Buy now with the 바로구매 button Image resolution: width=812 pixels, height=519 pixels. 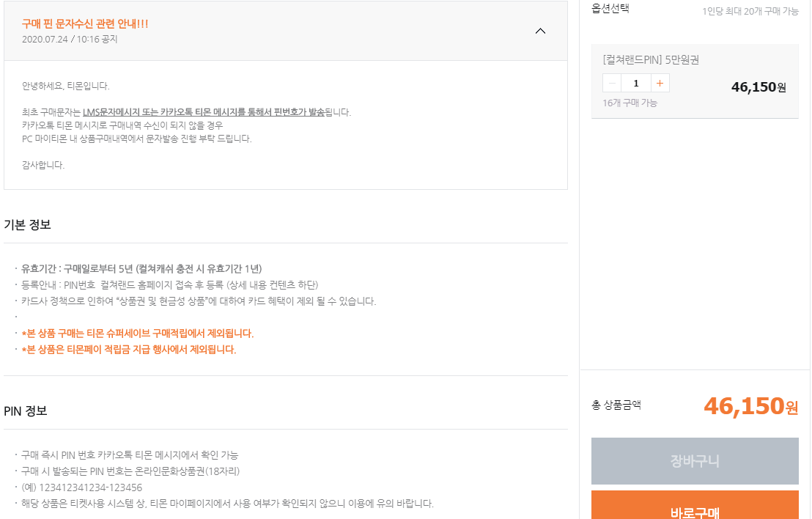695,505
